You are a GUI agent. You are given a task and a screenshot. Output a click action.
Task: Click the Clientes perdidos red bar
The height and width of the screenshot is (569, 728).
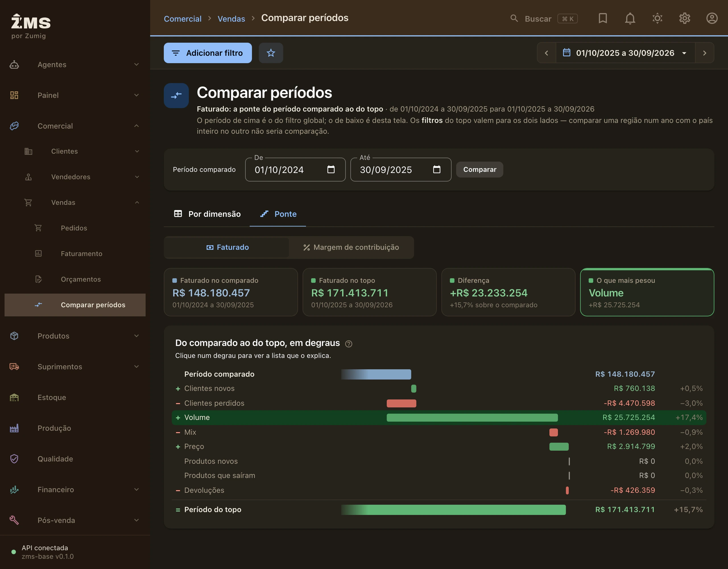pyautogui.click(x=401, y=403)
